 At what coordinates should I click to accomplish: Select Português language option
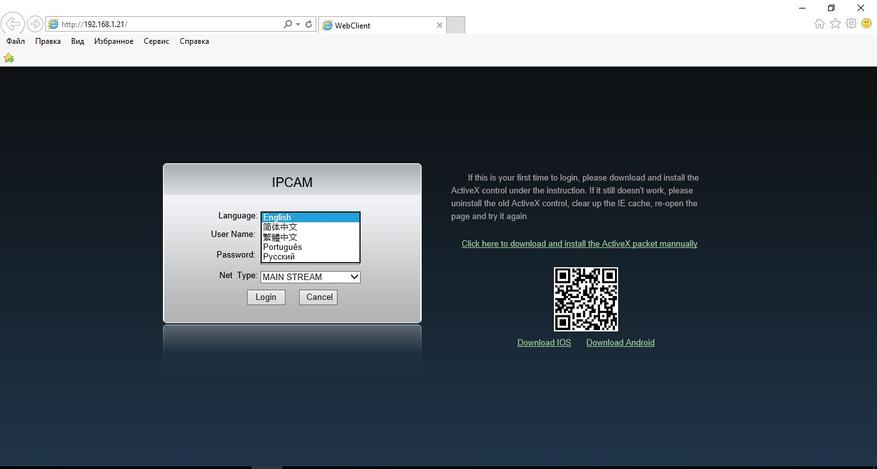[310, 247]
